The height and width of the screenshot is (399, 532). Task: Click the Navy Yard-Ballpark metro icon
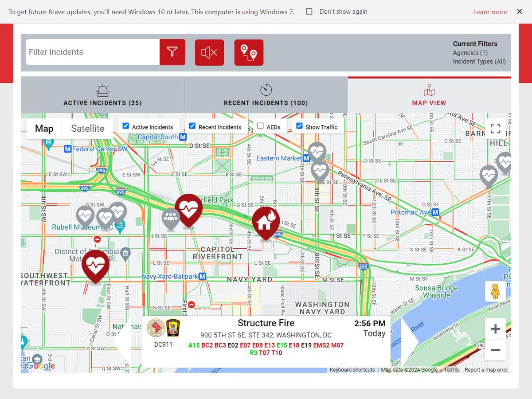(x=203, y=277)
